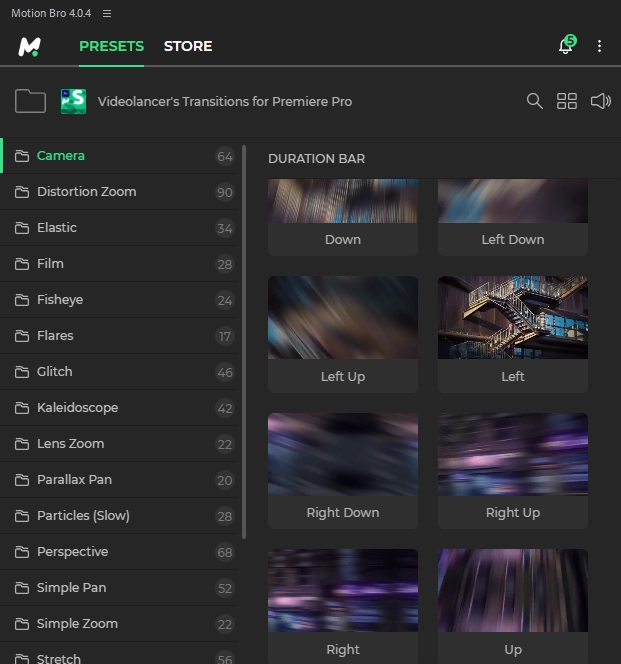Click the Left Down transition thumbnail
The width and height of the screenshot is (621, 664).
click(513, 201)
